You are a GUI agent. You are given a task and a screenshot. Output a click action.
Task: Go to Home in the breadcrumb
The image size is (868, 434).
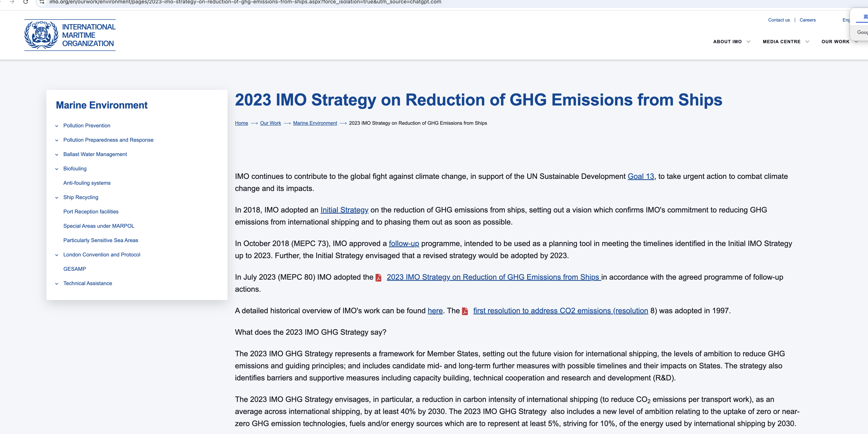click(242, 123)
